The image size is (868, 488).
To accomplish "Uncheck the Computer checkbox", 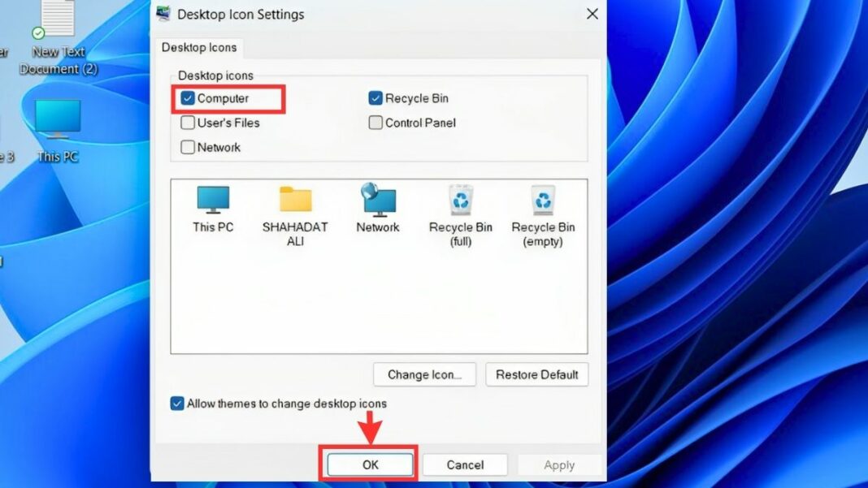I will pyautogui.click(x=188, y=98).
